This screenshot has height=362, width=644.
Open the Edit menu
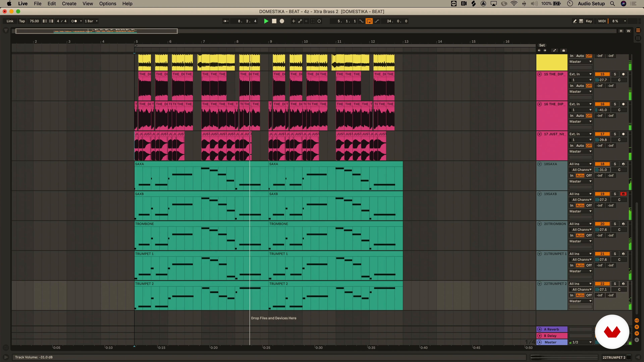point(51,4)
